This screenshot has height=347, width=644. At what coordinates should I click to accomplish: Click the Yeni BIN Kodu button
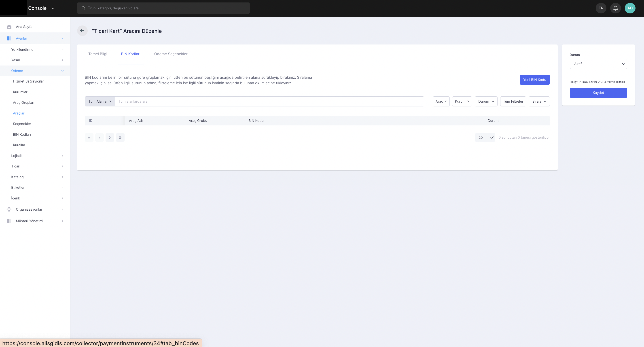point(534,80)
